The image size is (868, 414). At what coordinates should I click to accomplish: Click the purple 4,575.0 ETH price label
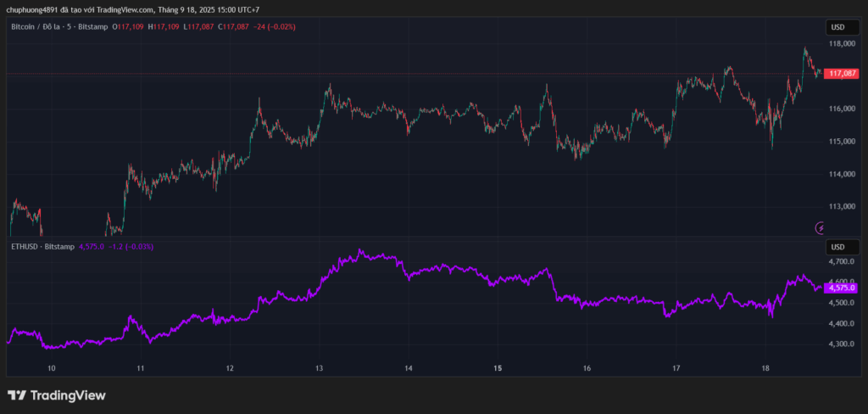tap(842, 288)
